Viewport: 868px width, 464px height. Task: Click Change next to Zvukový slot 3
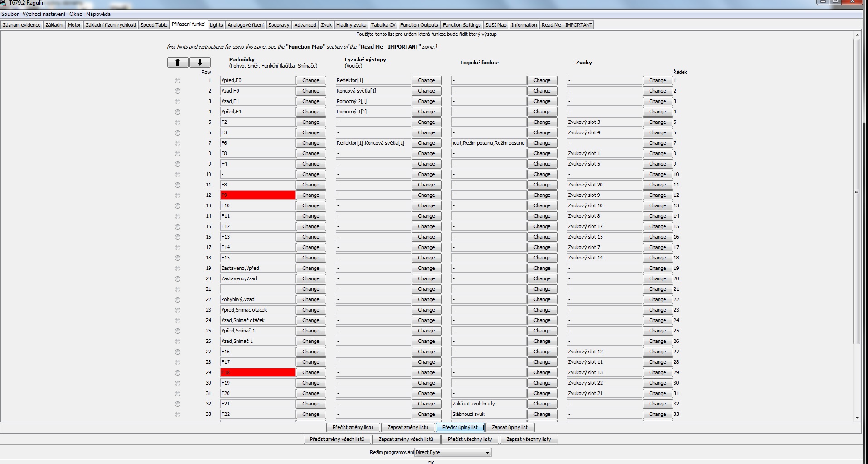(657, 122)
